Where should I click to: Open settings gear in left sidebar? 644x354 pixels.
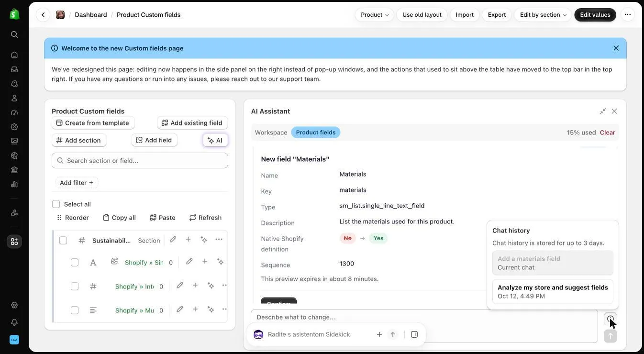pyautogui.click(x=14, y=305)
